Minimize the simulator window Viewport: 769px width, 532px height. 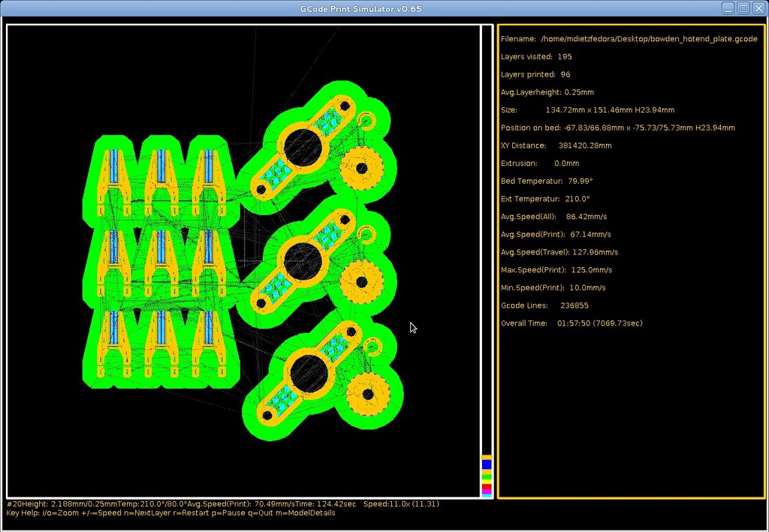pyautogui.click(x=728, y=8)
